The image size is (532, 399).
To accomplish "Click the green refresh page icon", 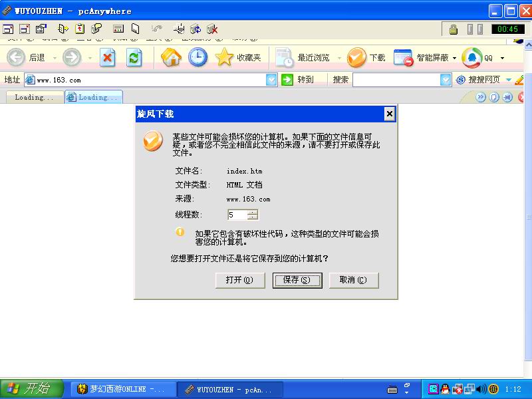I will [x=134, y=57].
